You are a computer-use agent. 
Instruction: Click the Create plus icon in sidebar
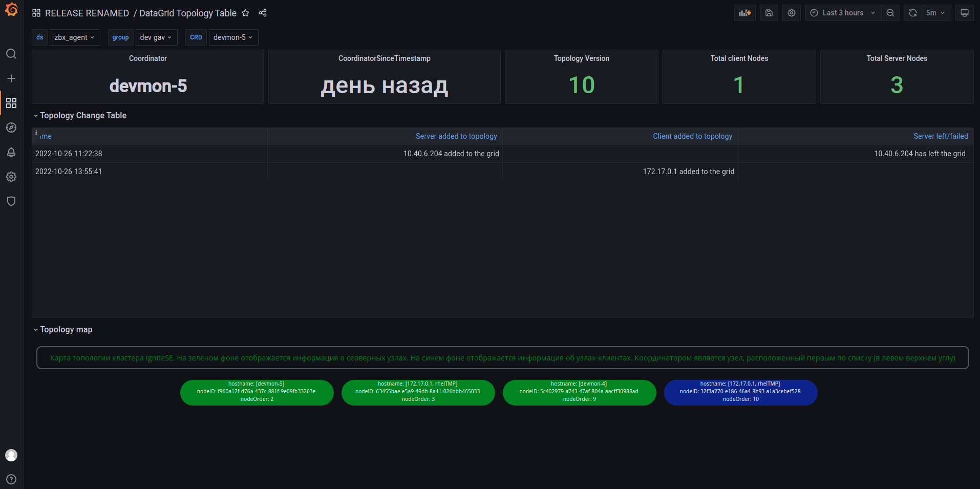click(11, 78)
